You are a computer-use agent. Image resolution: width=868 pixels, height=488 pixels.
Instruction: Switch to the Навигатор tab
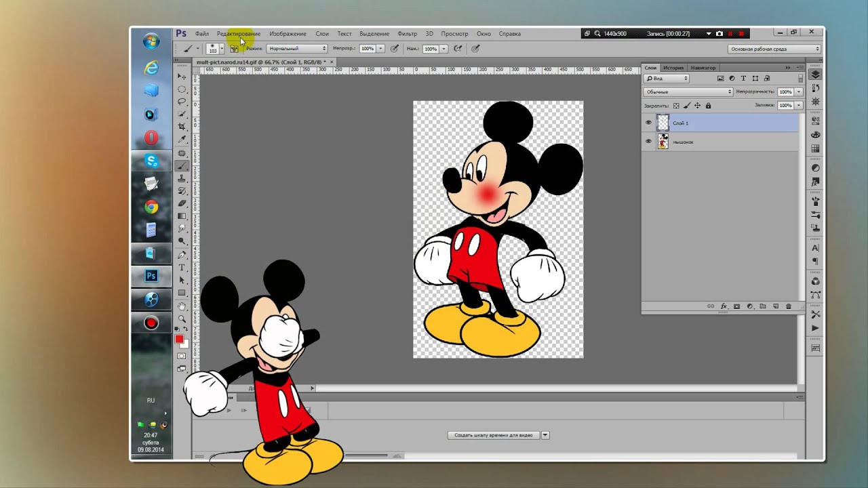(x=703, y=68)
